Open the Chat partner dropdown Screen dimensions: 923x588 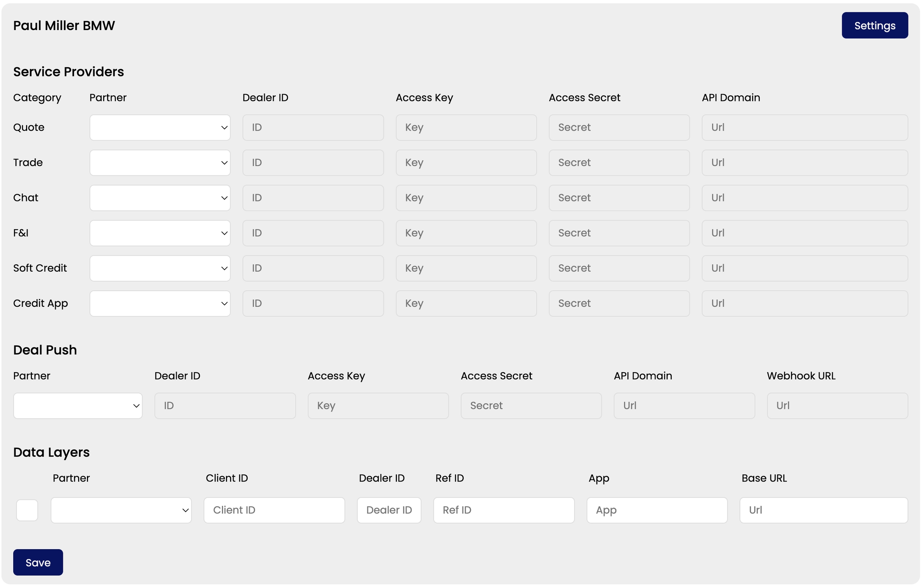coord(160,198)
